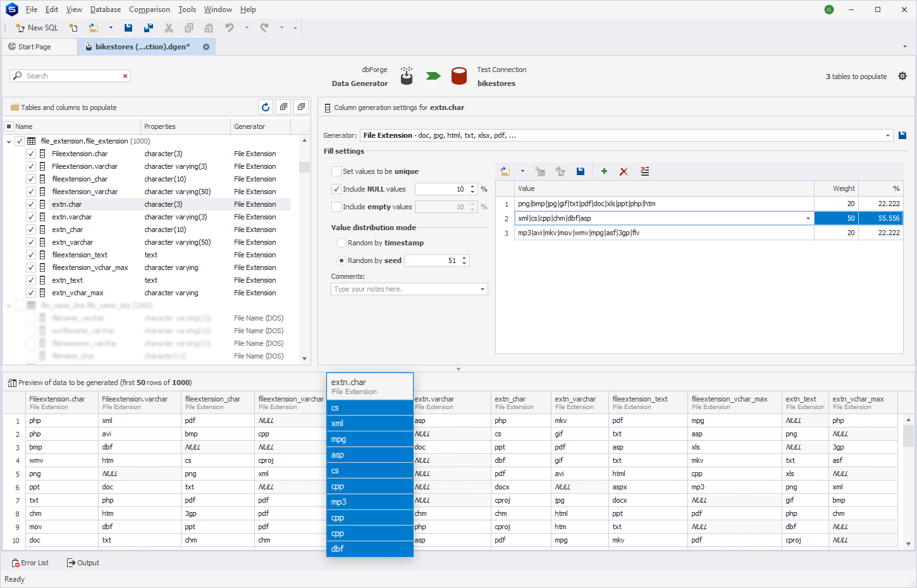Select Random by timestamp option
917x588 pixels.
(x=342, y=243)
